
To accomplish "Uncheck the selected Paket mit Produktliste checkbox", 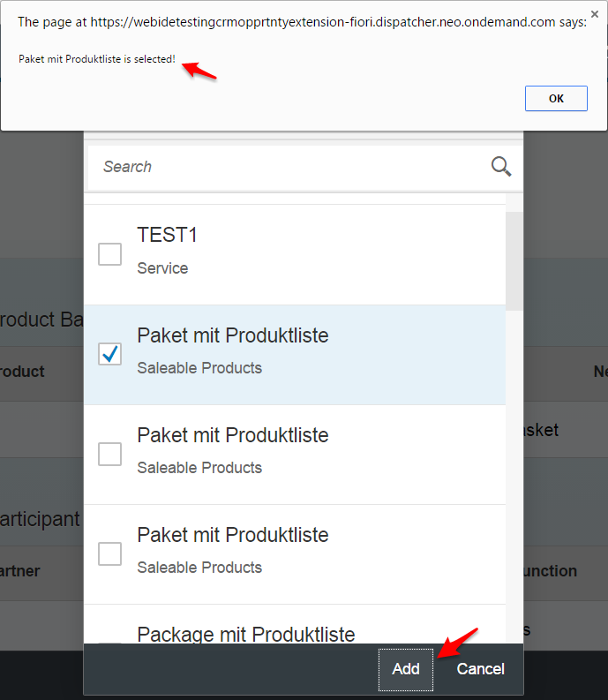I will click(x=109, y=354).
